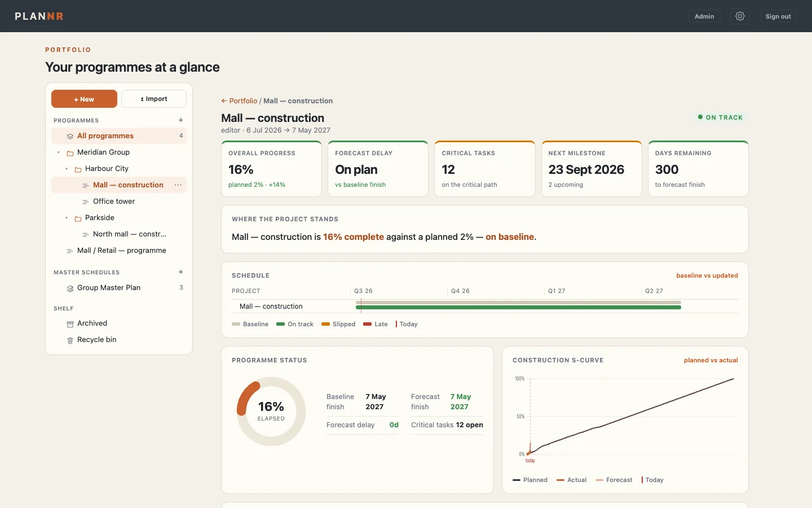Open the Admin menu
This screenshot has width=812, height=508.
704,16
